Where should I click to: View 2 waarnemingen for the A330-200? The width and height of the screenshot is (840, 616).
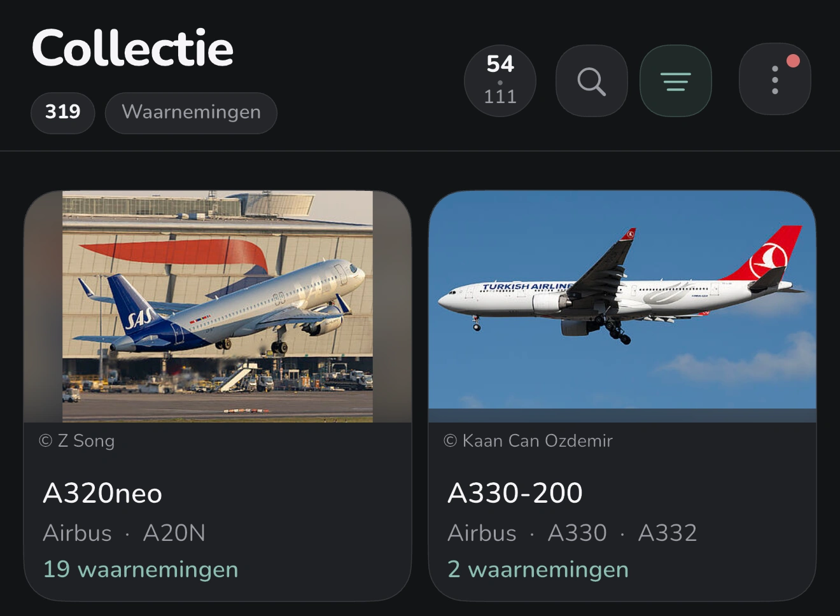[x=538, y=570]
